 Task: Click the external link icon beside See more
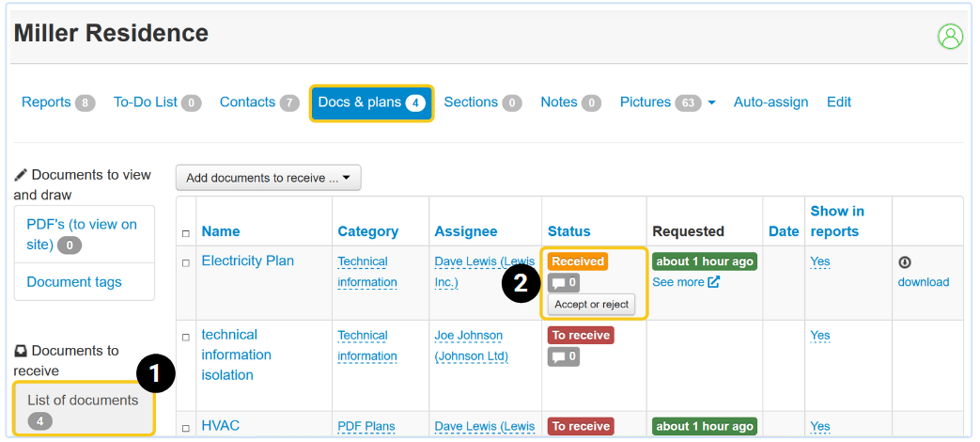coord(714,282)
